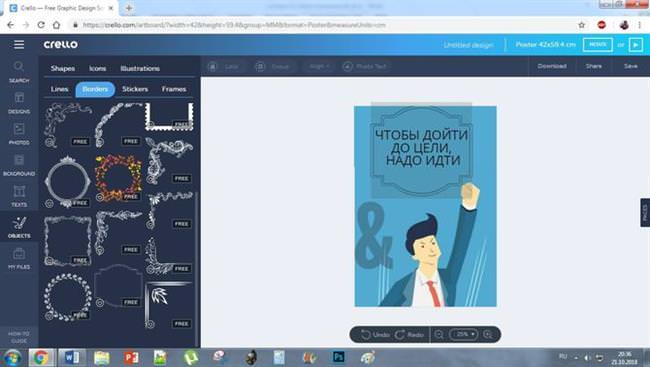650x367 pixels.
Task: Click the zoom out magnifier icon
Action: 439,335
